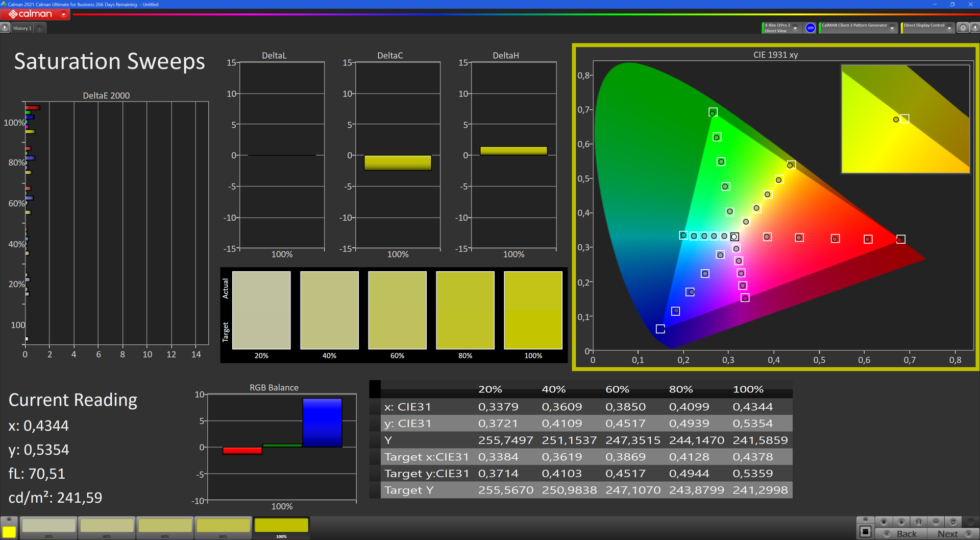Screen dimensions: 980x540
Task: Click the single read bracket icon
Action: coord(919,522)
